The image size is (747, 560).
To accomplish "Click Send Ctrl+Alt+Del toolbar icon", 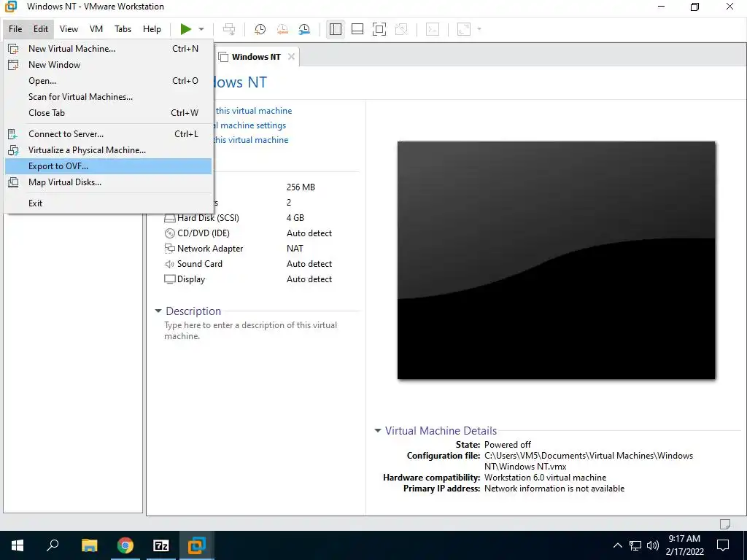I will coord(229,29).
